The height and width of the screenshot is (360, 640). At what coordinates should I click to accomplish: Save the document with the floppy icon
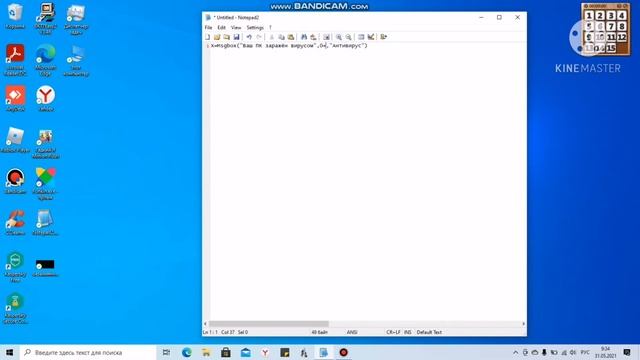coord(236,37)
